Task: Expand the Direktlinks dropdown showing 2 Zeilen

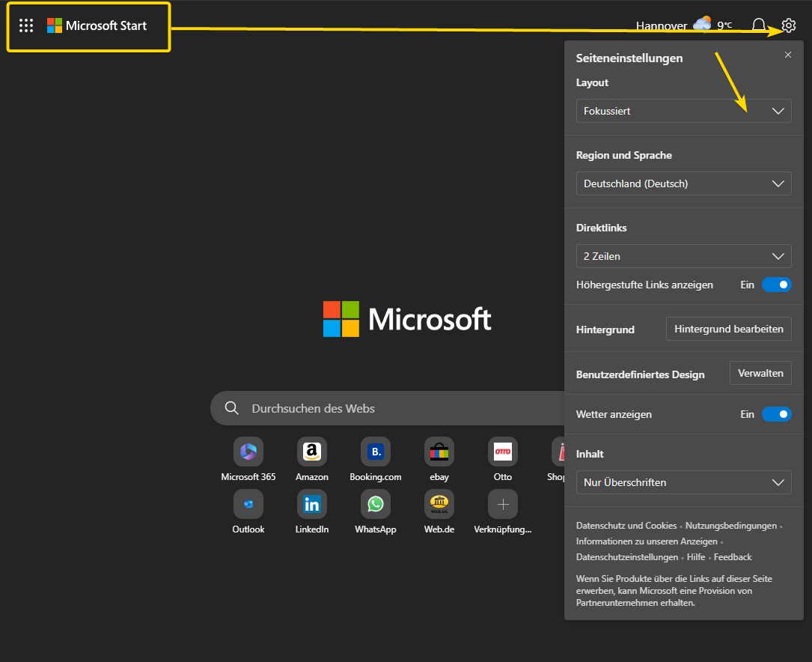Action: click(683, 256)
